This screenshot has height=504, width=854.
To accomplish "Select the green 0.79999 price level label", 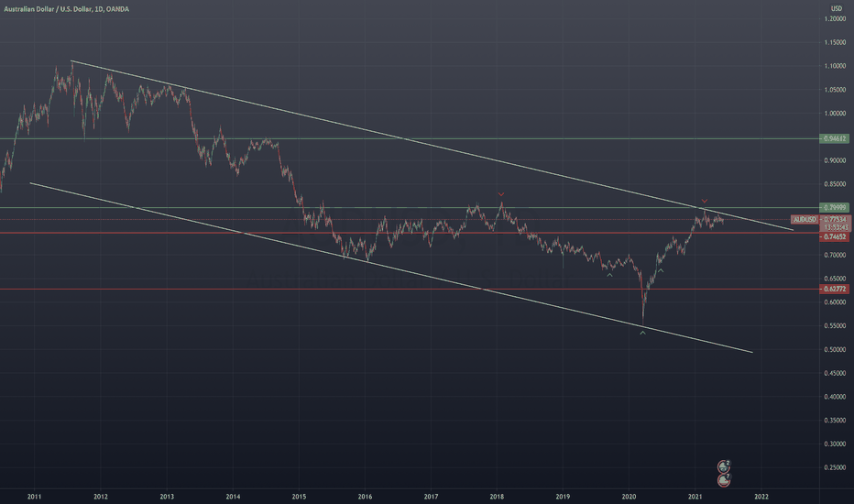I will (x=835, y=208).
